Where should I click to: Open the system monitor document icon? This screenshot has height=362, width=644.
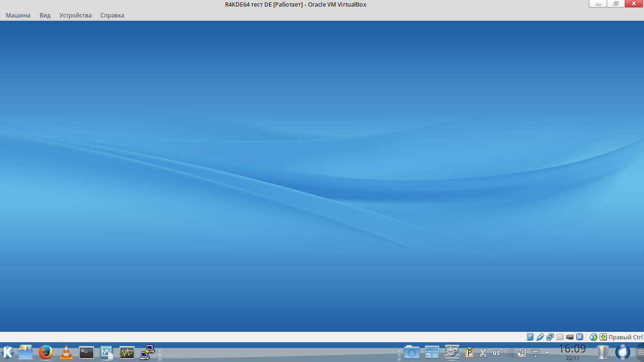[107, 352]
